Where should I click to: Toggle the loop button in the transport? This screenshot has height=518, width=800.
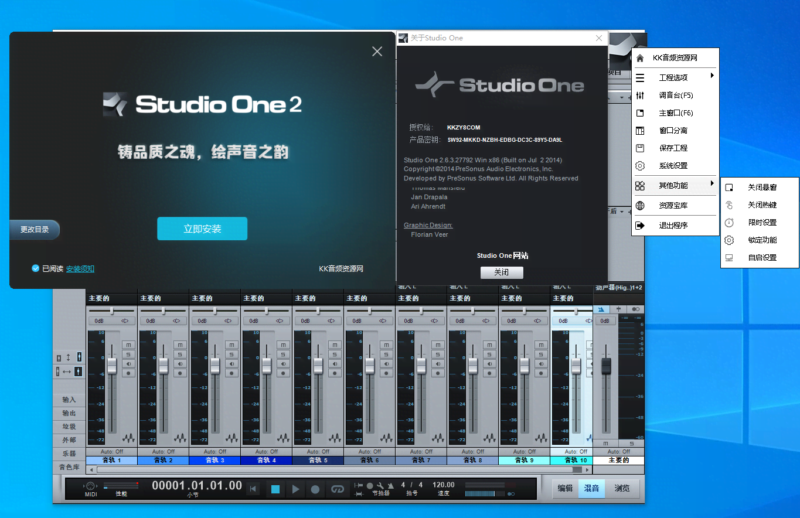(337, 489)
